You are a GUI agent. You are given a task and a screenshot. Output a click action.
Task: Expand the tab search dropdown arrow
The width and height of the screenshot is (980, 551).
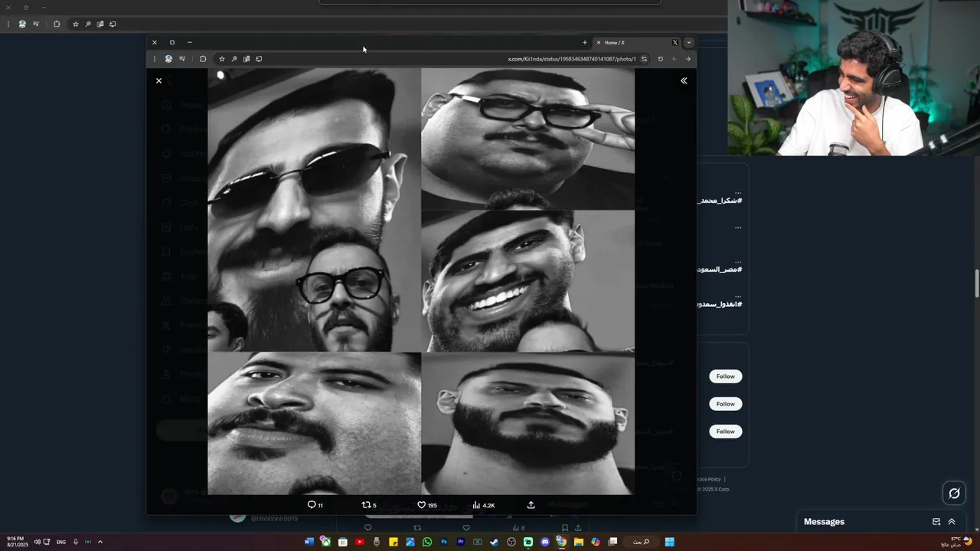point(689,42)
